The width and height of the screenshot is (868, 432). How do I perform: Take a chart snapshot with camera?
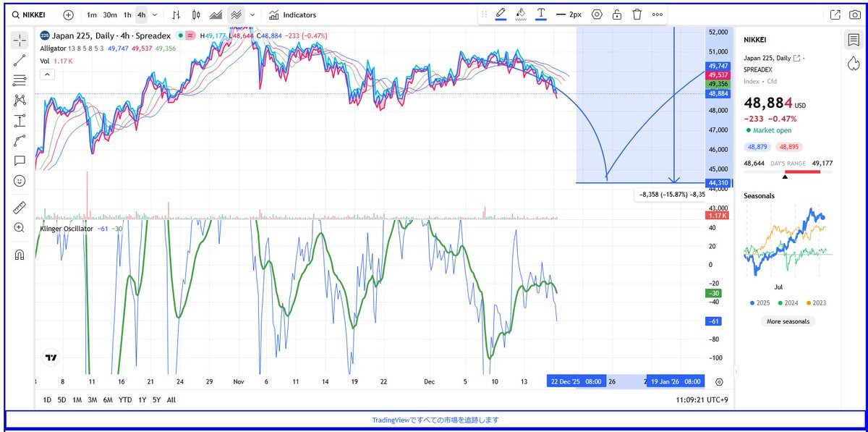click(855, 14)
